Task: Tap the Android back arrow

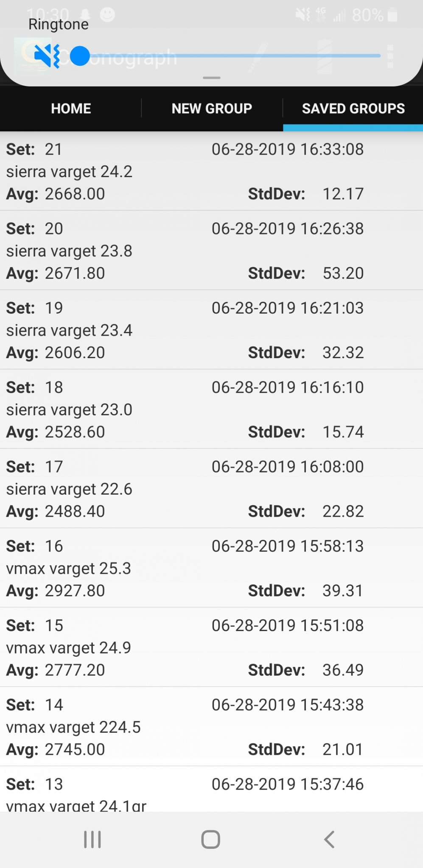Action: click(329, 839)
